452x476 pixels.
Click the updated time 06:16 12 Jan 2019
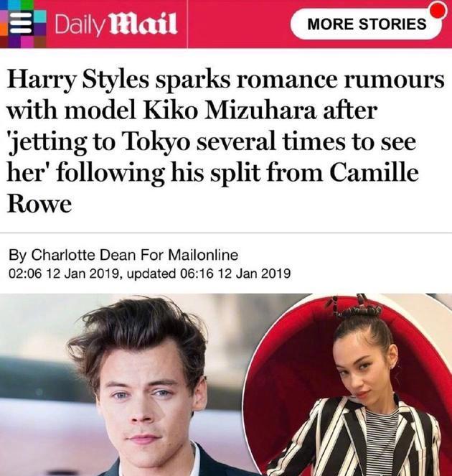click(x=235, y=274)
